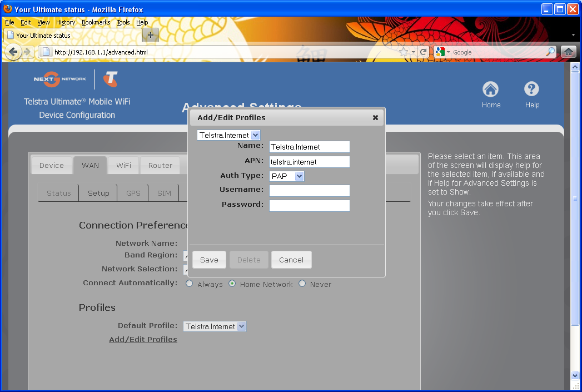This screenshot has width=582, height=392.
Task: Click the Firefox logo in title bar
Action: (x=7, y=8)
